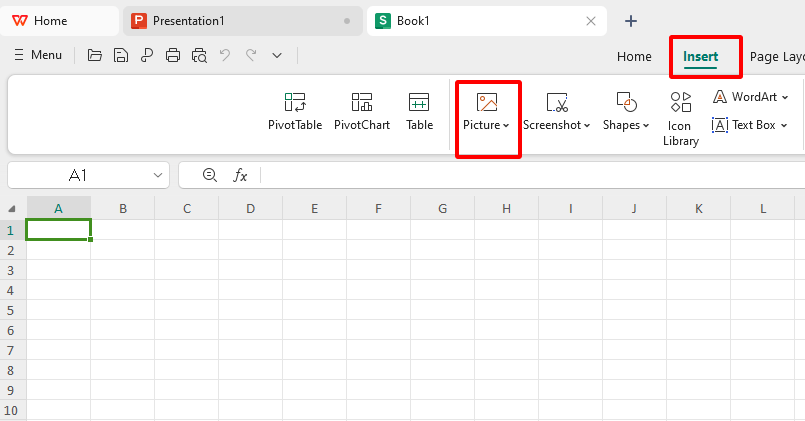The height and width of the screenshot is (421, 805).
Task: Insert a PivotTable
Action: tap(295, 111)
